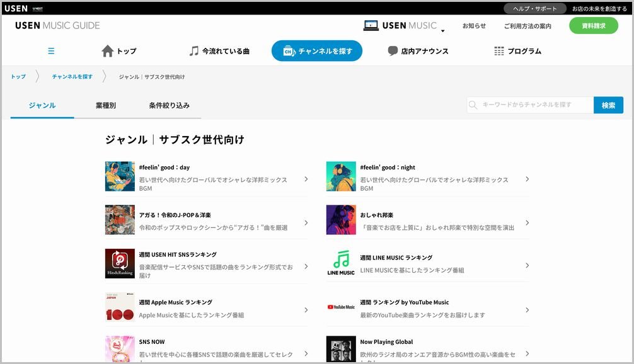
Task: Click the grid icon next to プログラム
Action: pos(499,51)
